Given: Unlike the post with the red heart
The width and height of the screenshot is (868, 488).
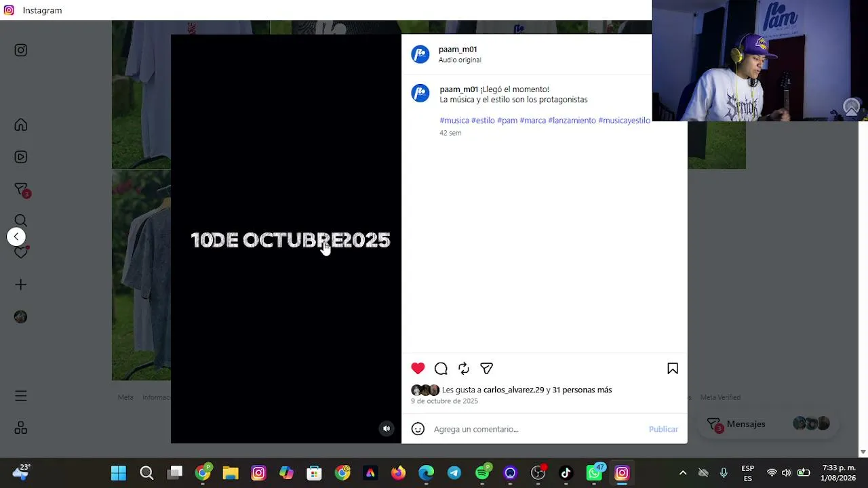Looking at the screenshot, I should pyautogui.click(x=418, y=369).
